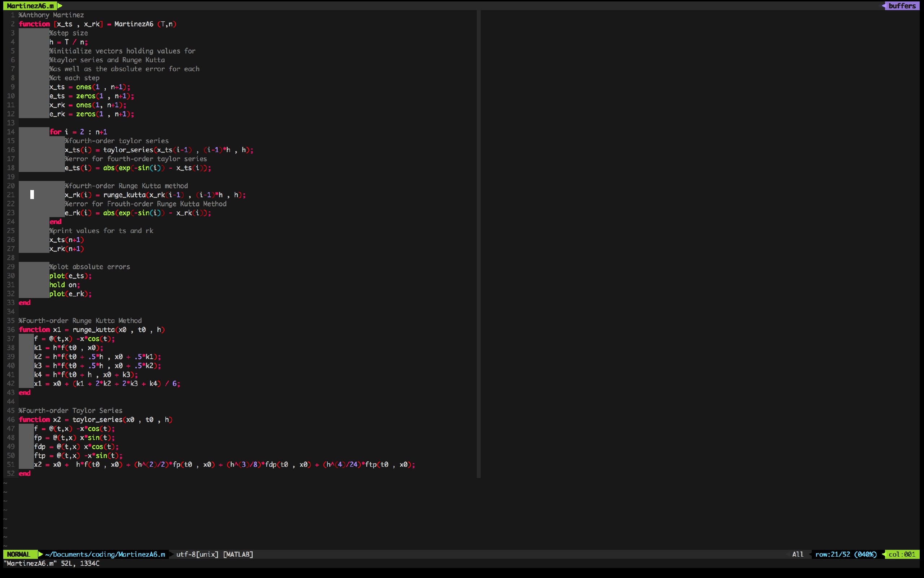
Task: Click the %fourth-order Runge Kutta method comment
Action: coord(126,186)
